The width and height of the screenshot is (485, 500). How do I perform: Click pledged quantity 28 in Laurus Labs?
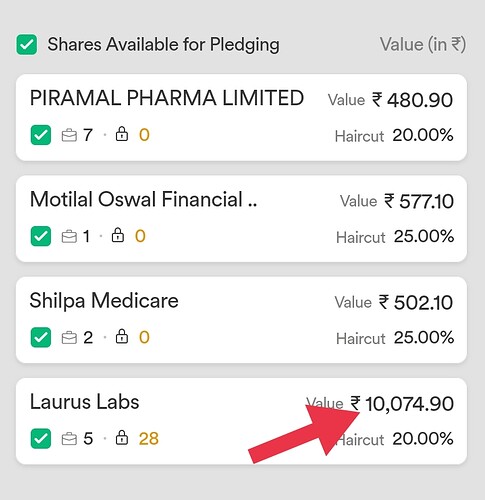[x=149, y=439]
